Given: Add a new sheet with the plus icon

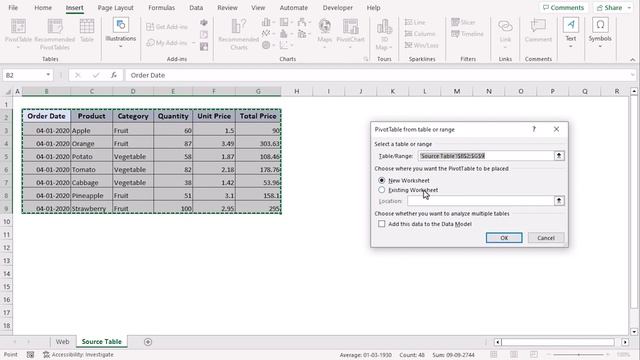Looking at the screenshot, I should [148, 342].
